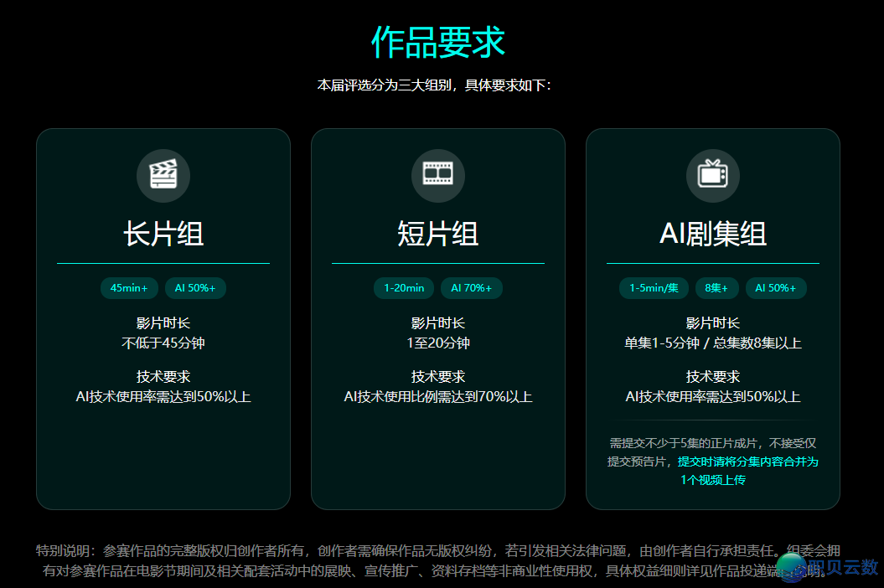The width and height of the screenshot is (884, 588).
Task: Select the AI 70%+ tag pill
Action: point(472,288)
